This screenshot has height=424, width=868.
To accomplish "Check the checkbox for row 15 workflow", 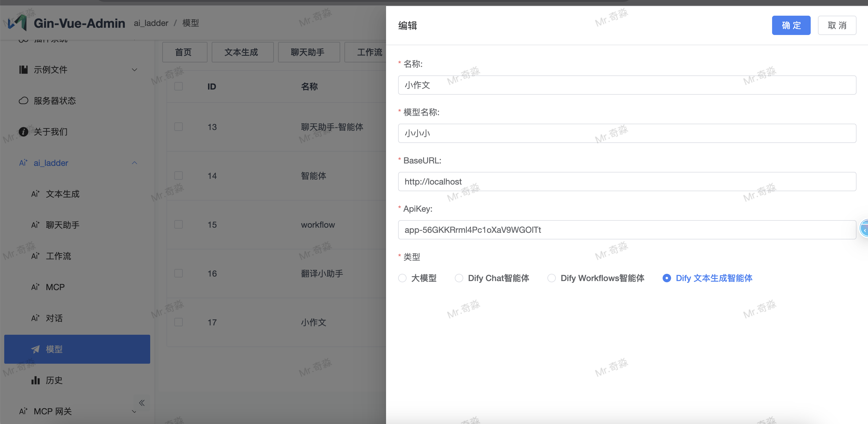I will click(x=178, y=224).
